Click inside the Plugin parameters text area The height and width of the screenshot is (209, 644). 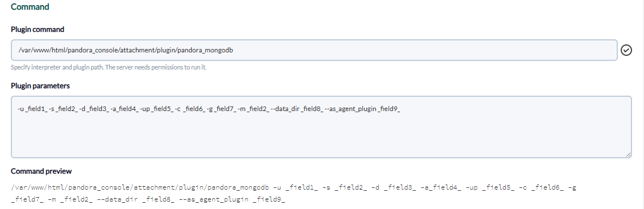point(321,127)
